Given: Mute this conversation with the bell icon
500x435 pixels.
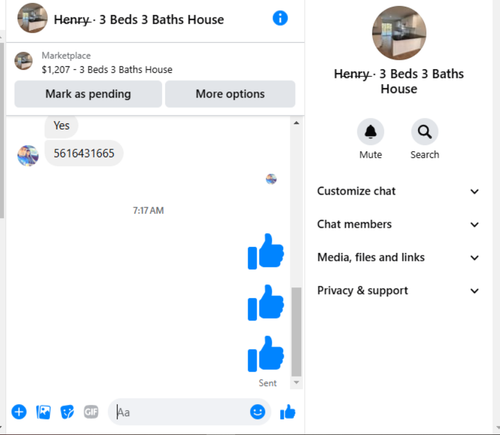Looking at the screenshot, I should pyautogui.click(x=370, y=132).
